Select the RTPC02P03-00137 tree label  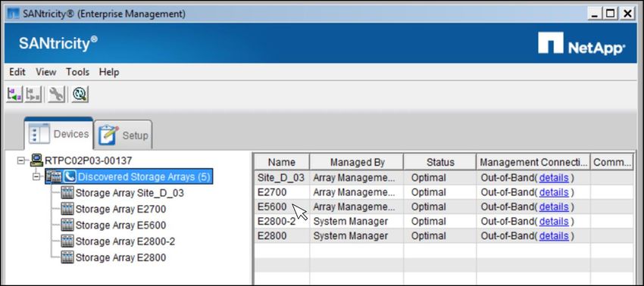89,160
